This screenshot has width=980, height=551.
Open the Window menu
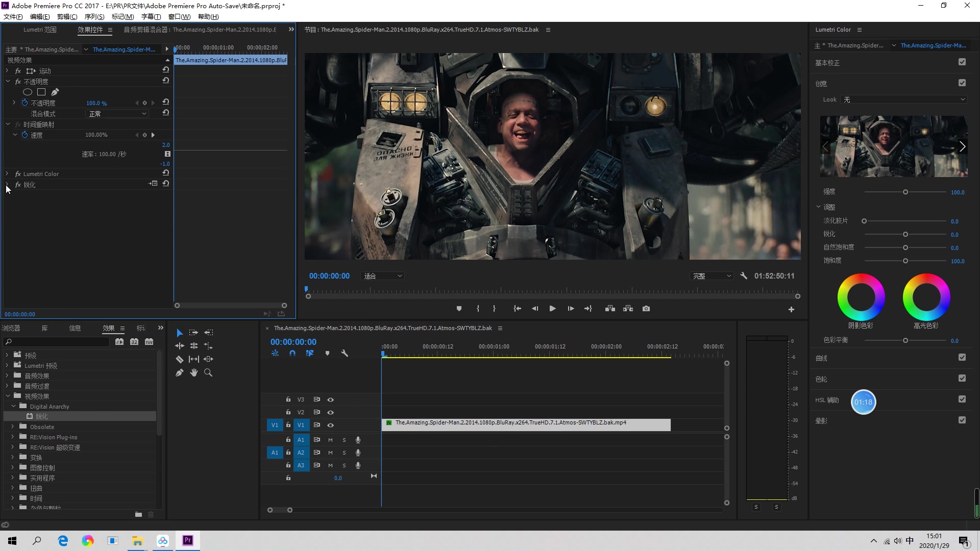click(179, 17)
